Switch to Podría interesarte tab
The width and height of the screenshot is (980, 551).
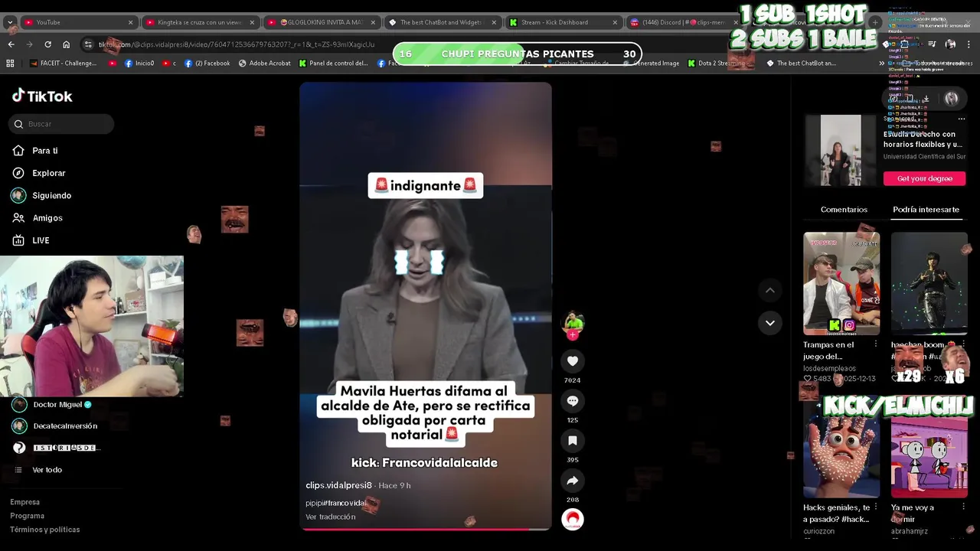[x=926, y=210]
